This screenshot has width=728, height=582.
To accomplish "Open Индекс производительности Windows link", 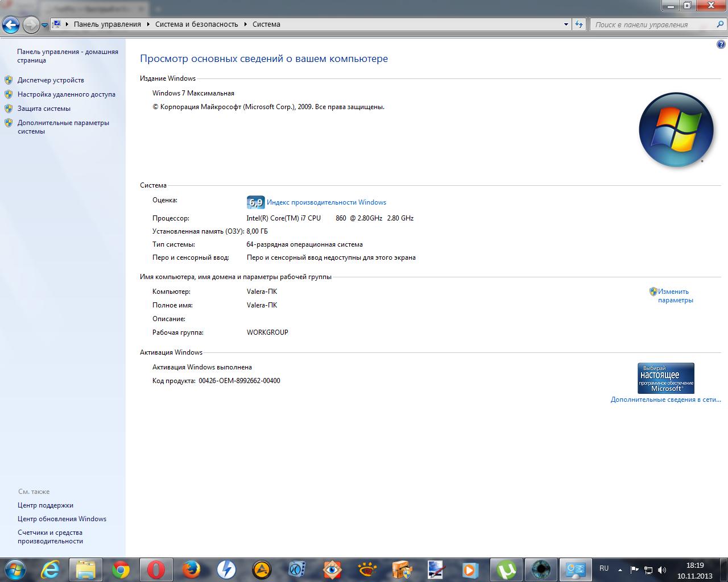I will pyautogui.click(x=326, y=202).
